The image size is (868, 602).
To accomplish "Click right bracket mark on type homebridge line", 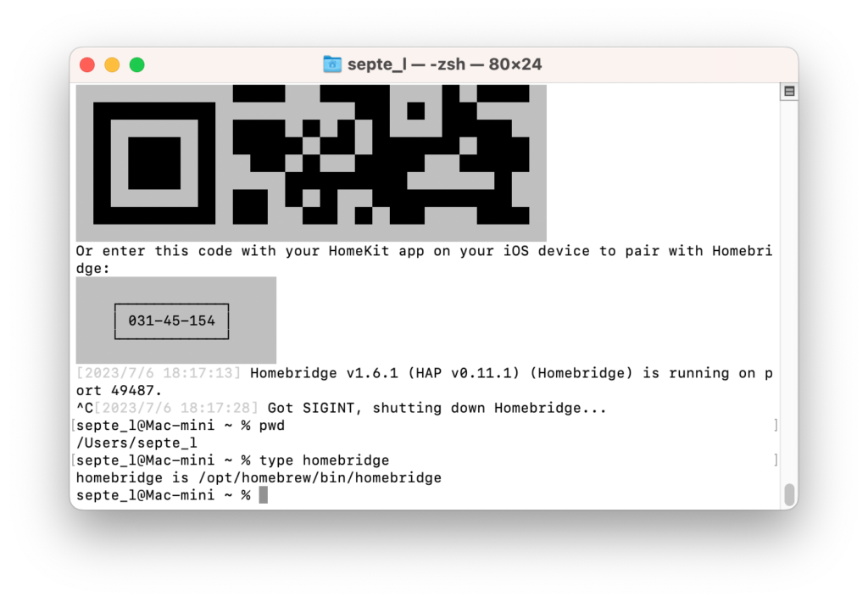I will (x=776, y=460).
